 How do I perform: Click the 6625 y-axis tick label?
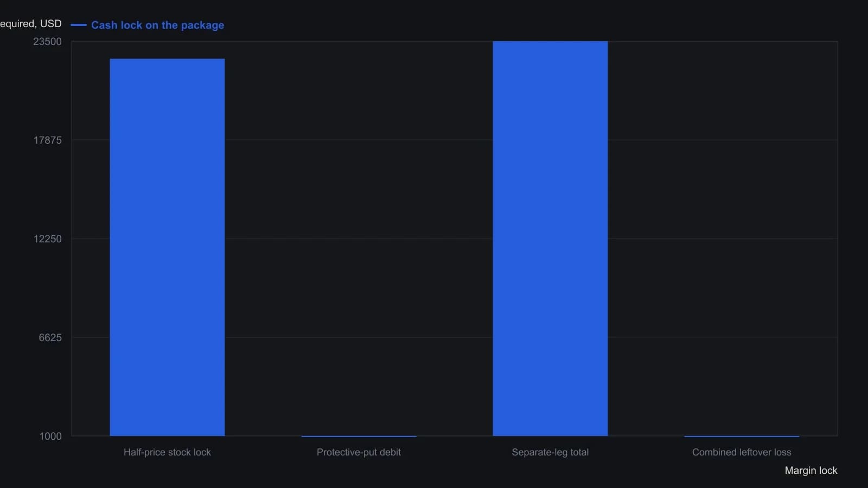50,338
